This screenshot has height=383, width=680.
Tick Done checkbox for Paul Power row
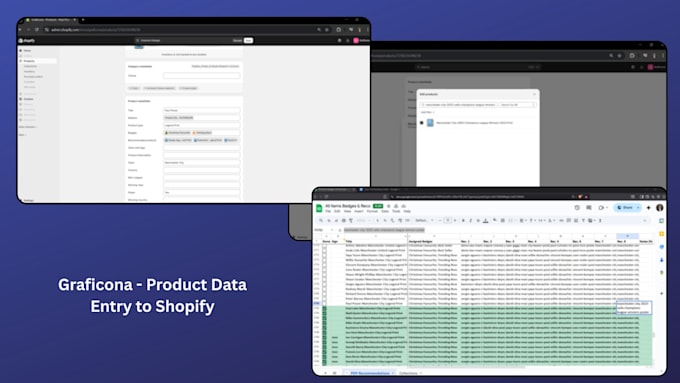(324, 303)
